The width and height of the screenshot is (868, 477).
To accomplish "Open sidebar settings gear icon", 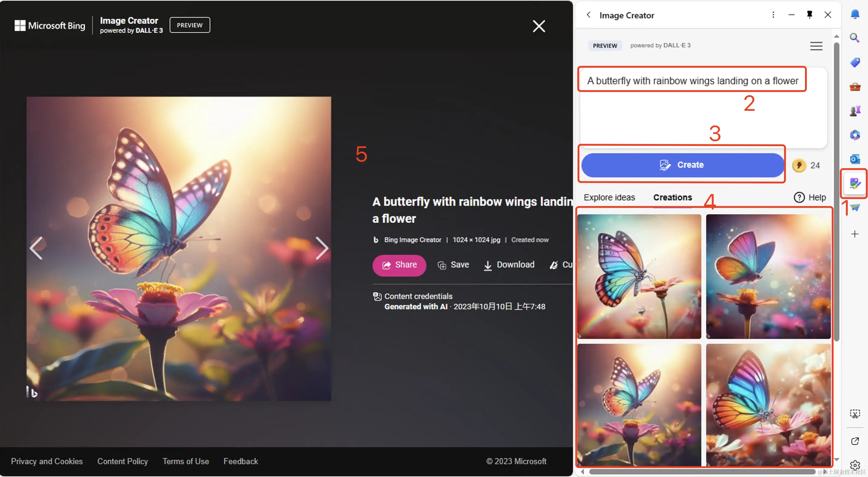I will [x=854, y=465].
